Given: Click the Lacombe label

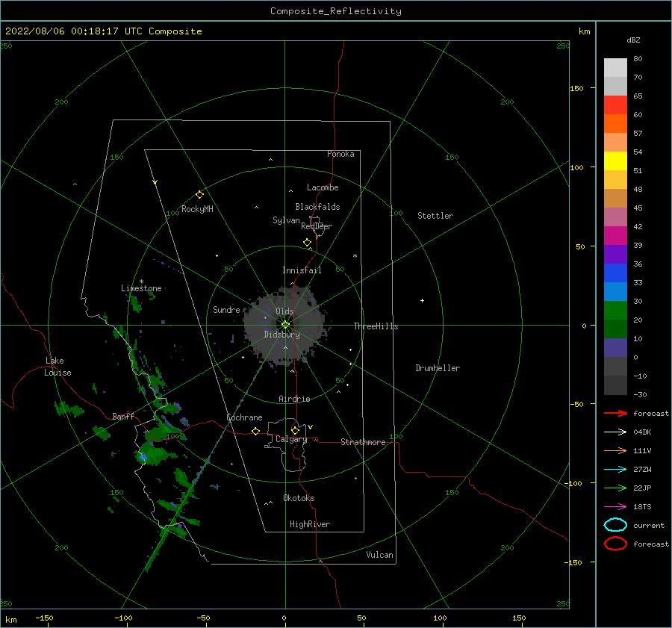Looking at the screenshot, I should tap(323, 187).
